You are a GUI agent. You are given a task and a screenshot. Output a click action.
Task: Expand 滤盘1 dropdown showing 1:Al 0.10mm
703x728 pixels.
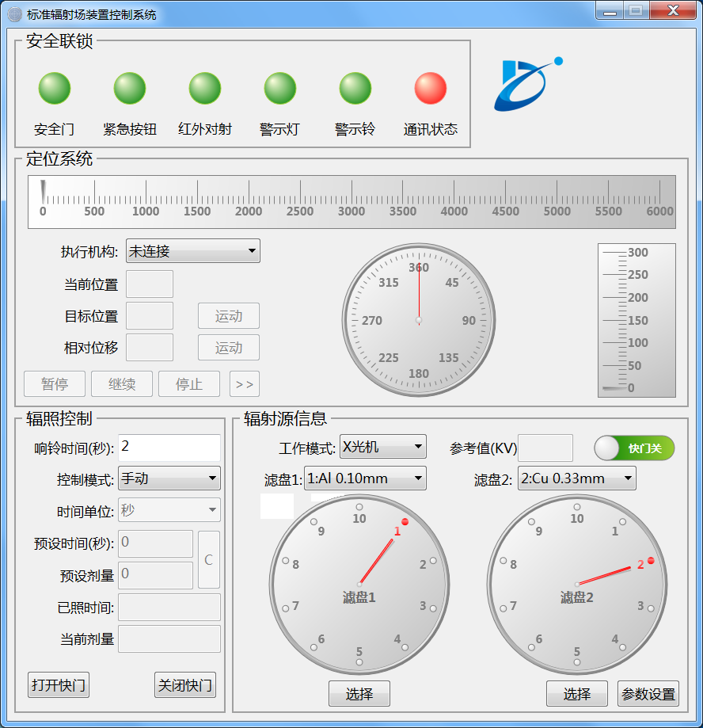(x=365, y=478)
